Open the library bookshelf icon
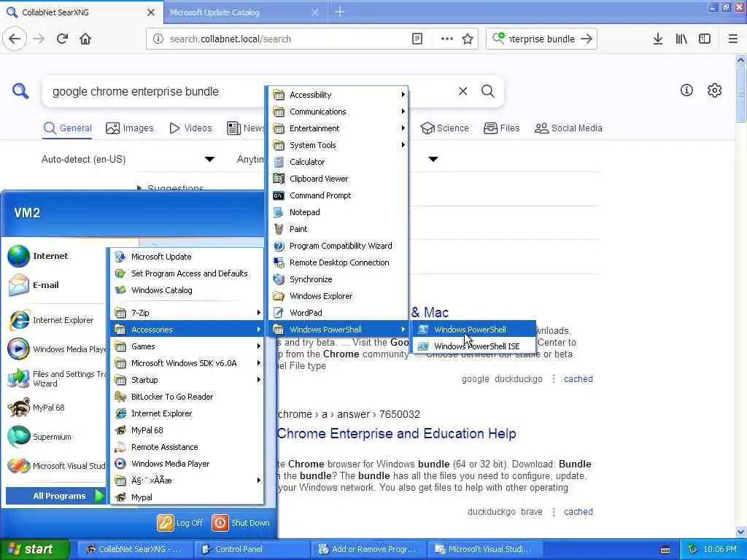747x560 pixels. 681,39
